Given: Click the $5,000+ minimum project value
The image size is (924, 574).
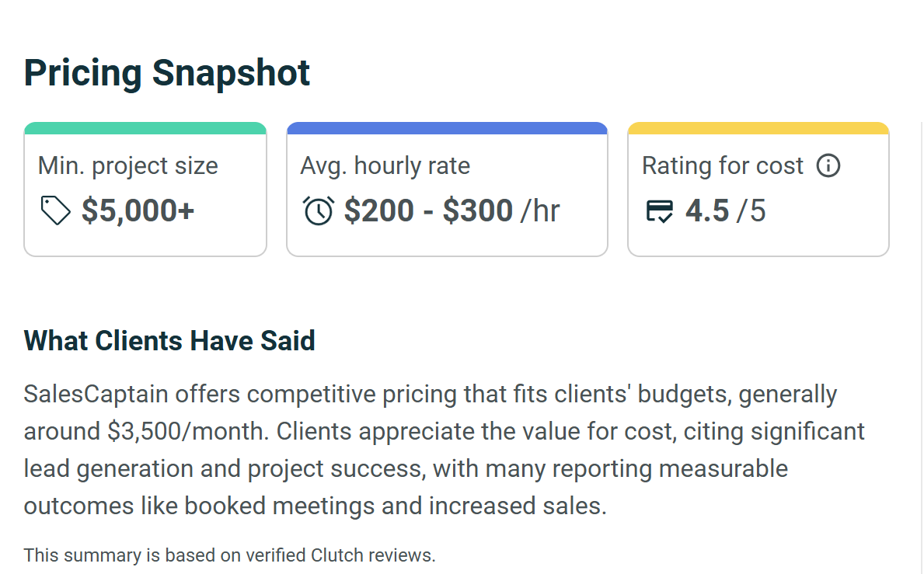Looking at the screenshot, I should [136, 210].
